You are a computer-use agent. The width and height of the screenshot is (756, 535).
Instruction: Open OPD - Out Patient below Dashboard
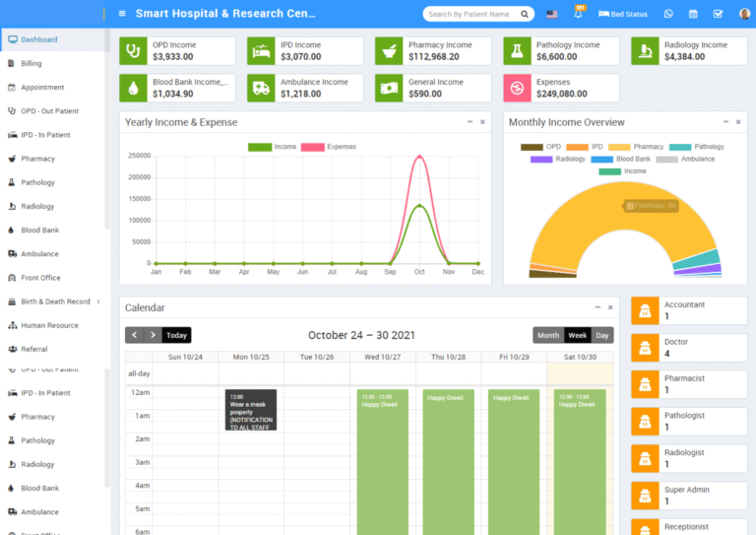coord(52,111)
